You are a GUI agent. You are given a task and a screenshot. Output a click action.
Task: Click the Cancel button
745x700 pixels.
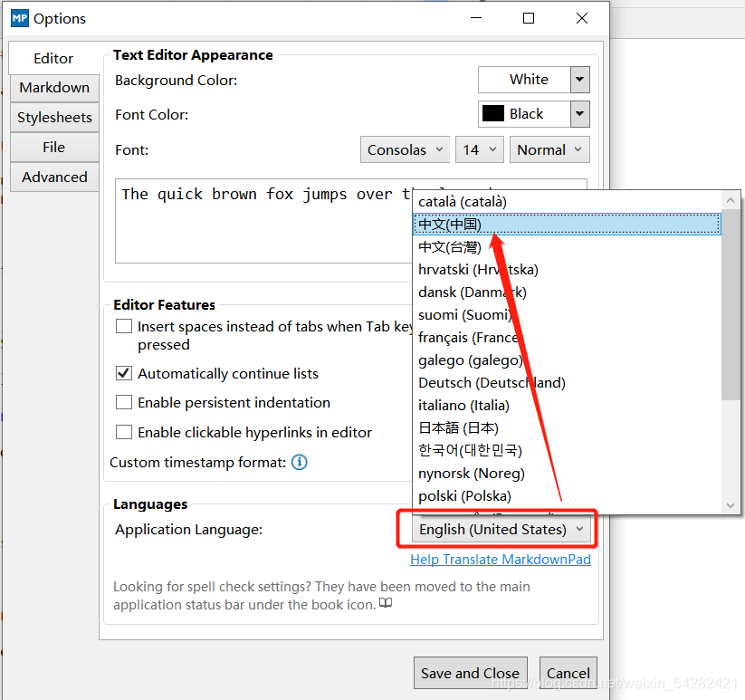(x=568, y=673)
